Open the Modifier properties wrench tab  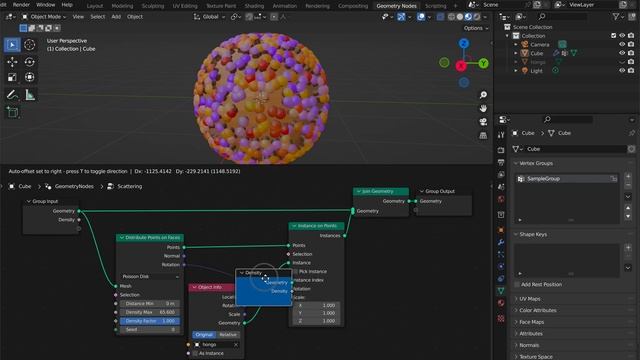pos(501,242)
